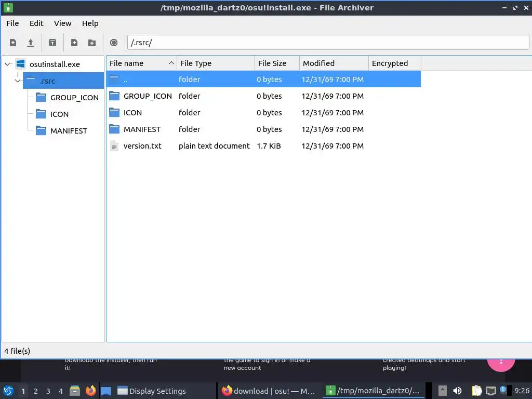Screen dimensions: 532x399
Task: Sort by the File Type column header
Action: pos(216,63)
